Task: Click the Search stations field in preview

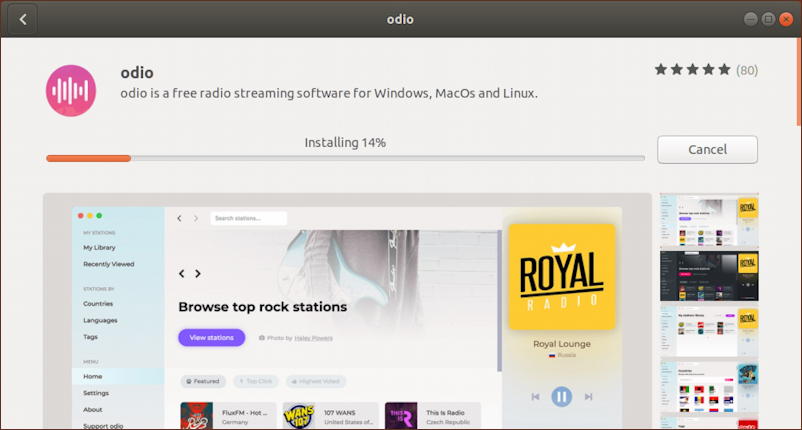Action: (248, 218)
